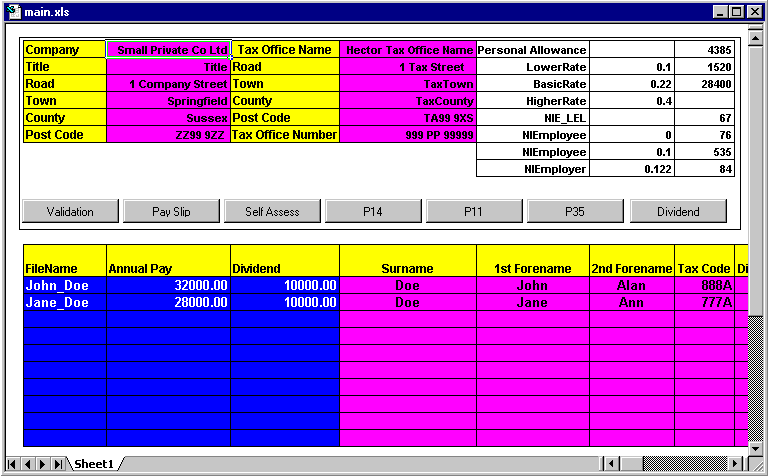Select the Small Private Co Ltd cell
Image resolution: width=770 pixels, height=476 pixels.
coord(168,50)
